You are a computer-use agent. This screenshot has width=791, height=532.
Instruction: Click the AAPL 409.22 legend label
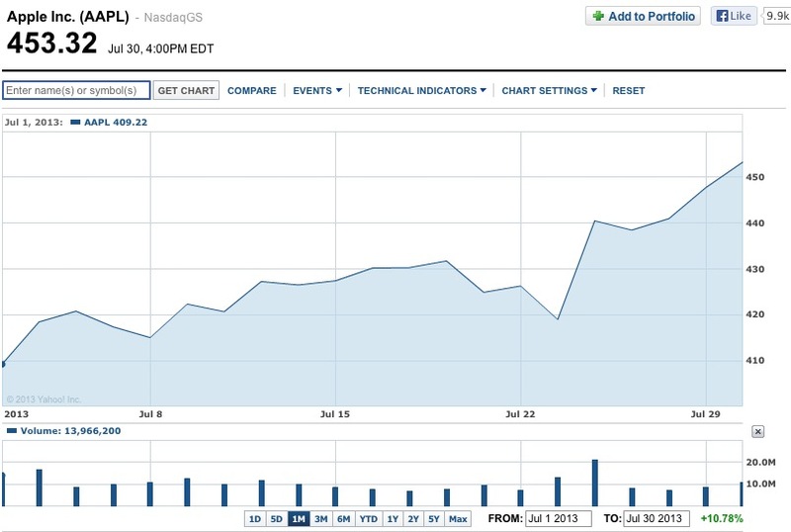[116, 123]
